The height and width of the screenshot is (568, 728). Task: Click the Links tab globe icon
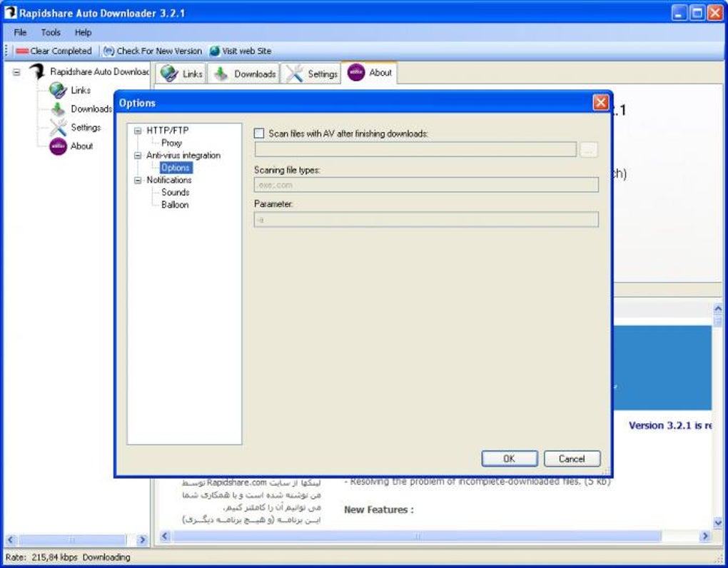coord(169,73)
